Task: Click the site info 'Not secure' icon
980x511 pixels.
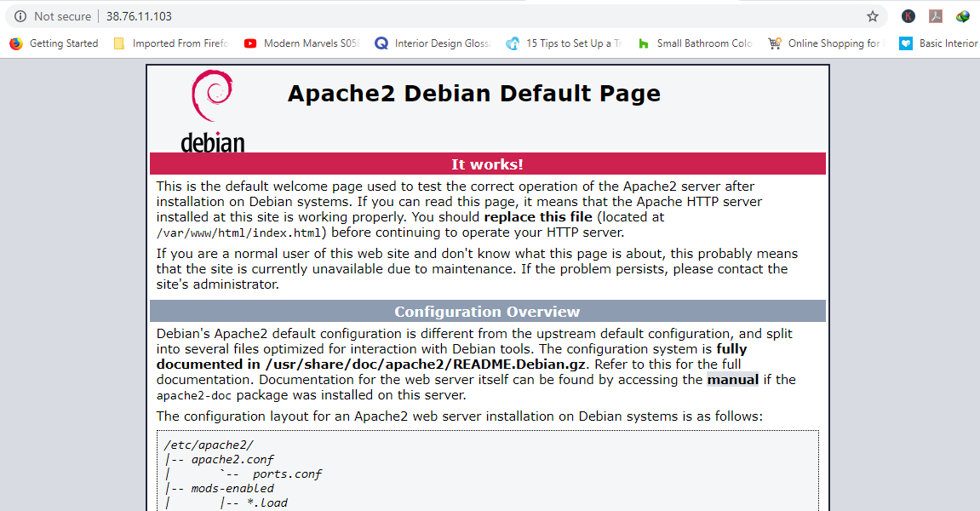Action: click(20, 16)
